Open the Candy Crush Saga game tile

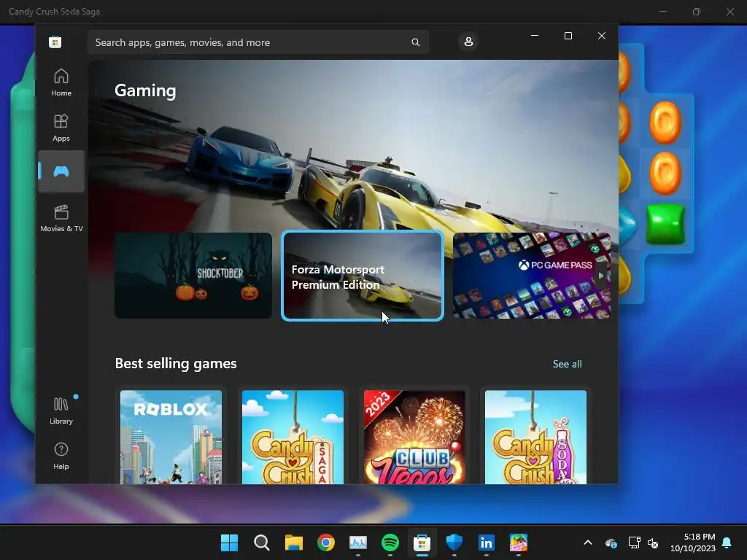coord(293,437)
